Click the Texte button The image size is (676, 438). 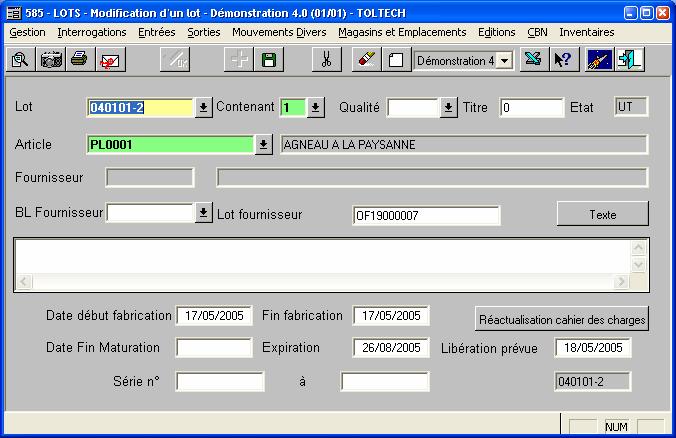pyautogui.click(x=603, y=214)
